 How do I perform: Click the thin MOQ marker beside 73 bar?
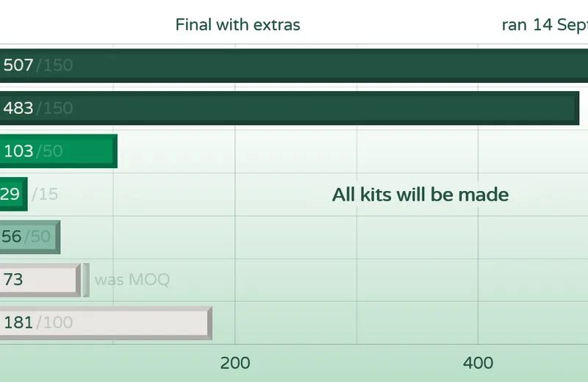coord(86,280)
